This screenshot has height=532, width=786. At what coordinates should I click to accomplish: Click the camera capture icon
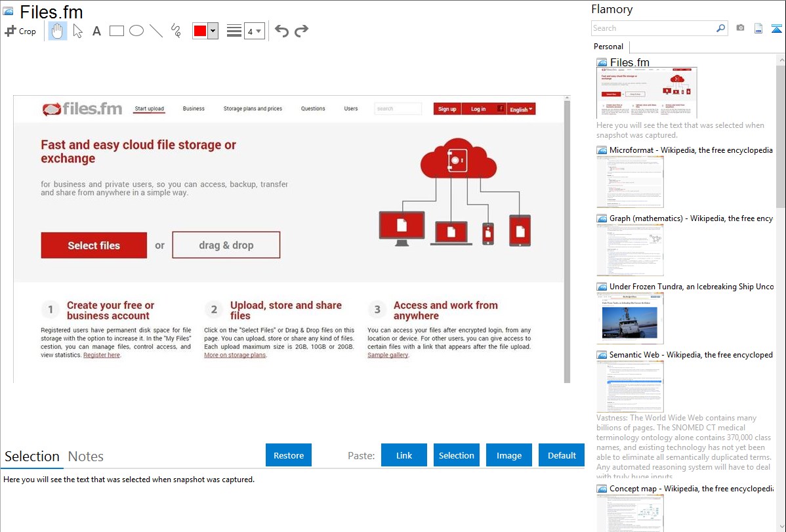pos(740,28)
